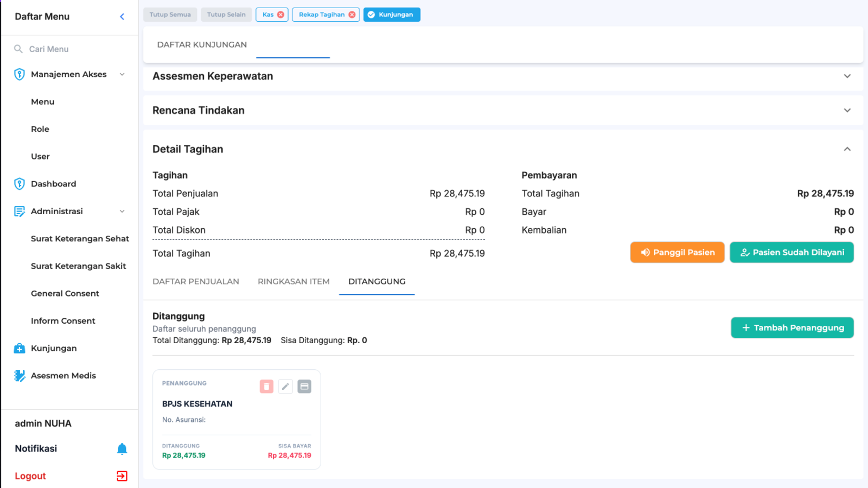Collapse the Detail Tagihan section
This screenshot has width=868, height=488.
[x=847, y=149]
